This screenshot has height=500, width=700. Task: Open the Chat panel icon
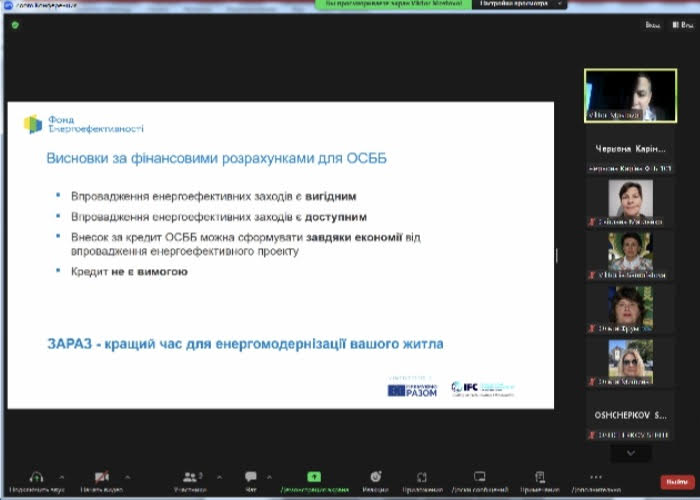(x=251, y=477)
